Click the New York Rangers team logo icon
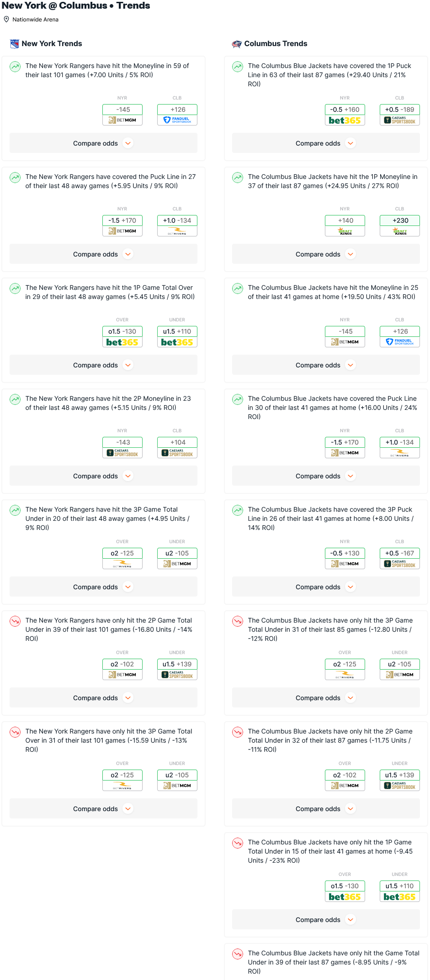The image size is (430, 980). (15, 44)
